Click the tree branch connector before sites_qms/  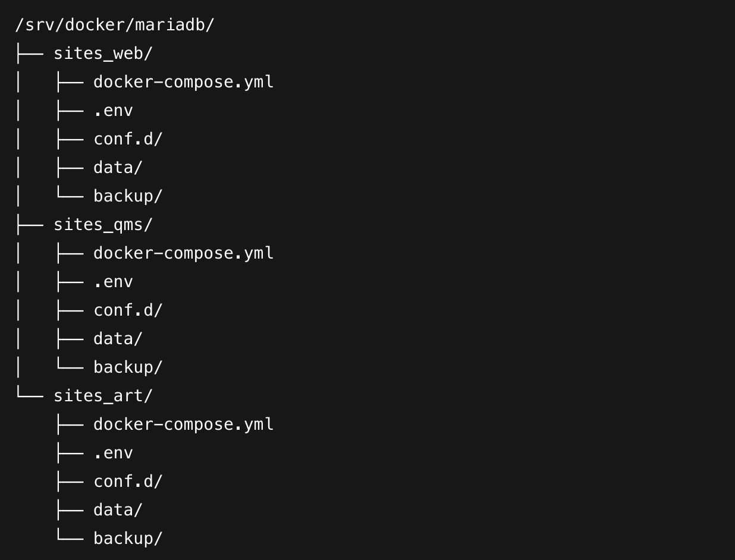point(29,225)
